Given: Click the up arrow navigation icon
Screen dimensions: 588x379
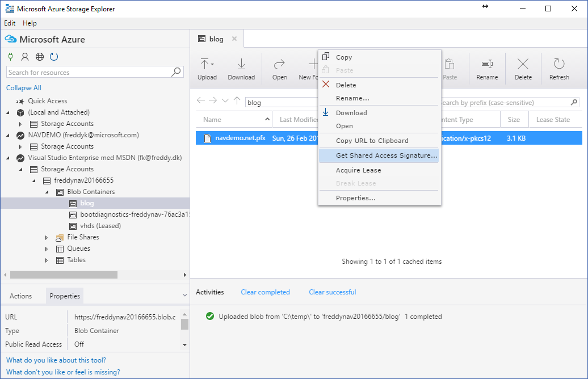Looking at the screenshot, I should (x=237, y=100).
